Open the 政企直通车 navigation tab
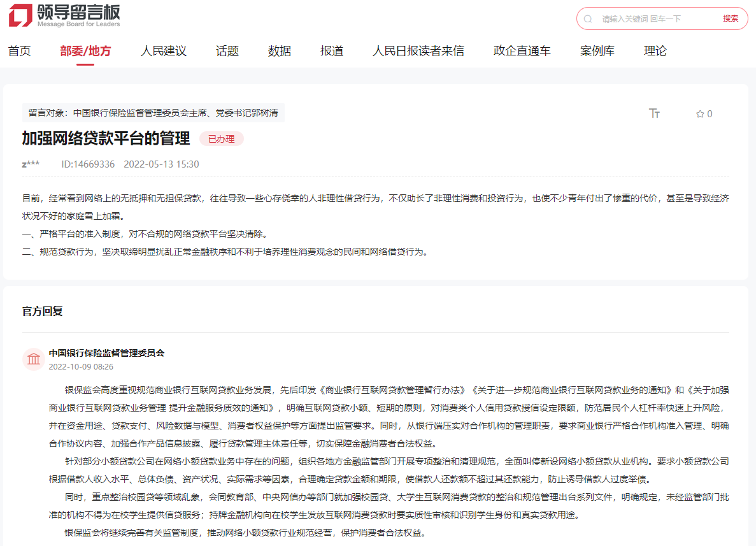 (x=522, y=51)
